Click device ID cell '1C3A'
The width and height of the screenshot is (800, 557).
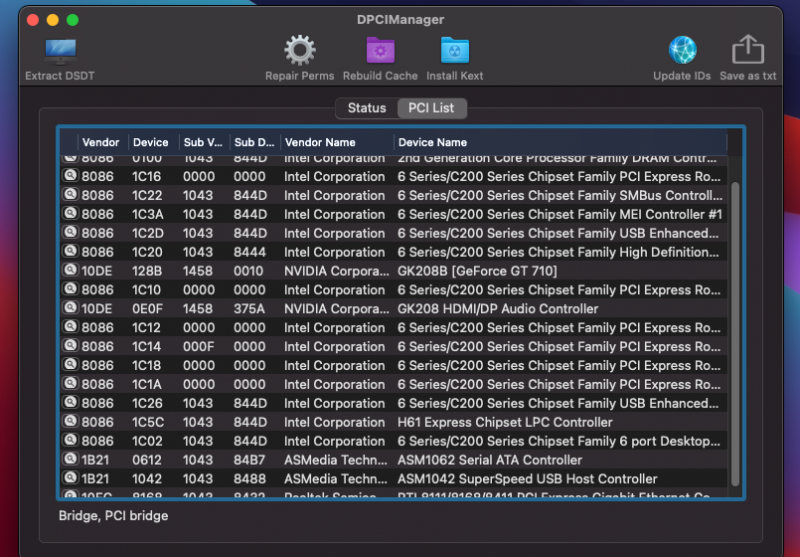[x=148, y=214]
